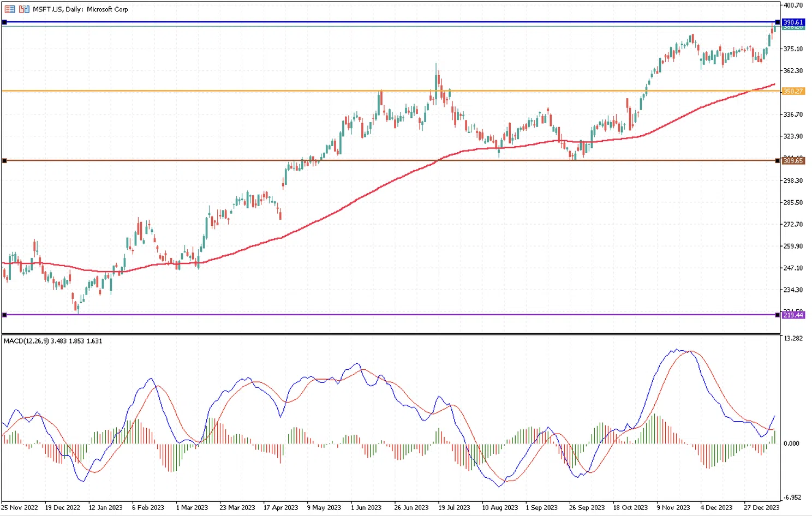Click the 19 Jul 2023 date marker

click(454, 507)
